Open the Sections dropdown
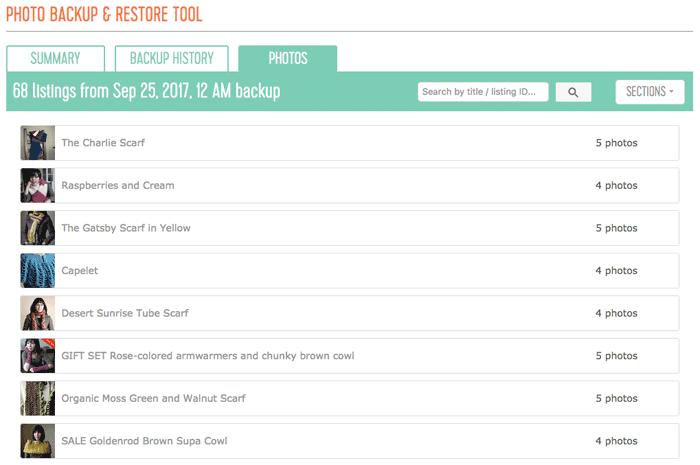 [x=650, y=92]
